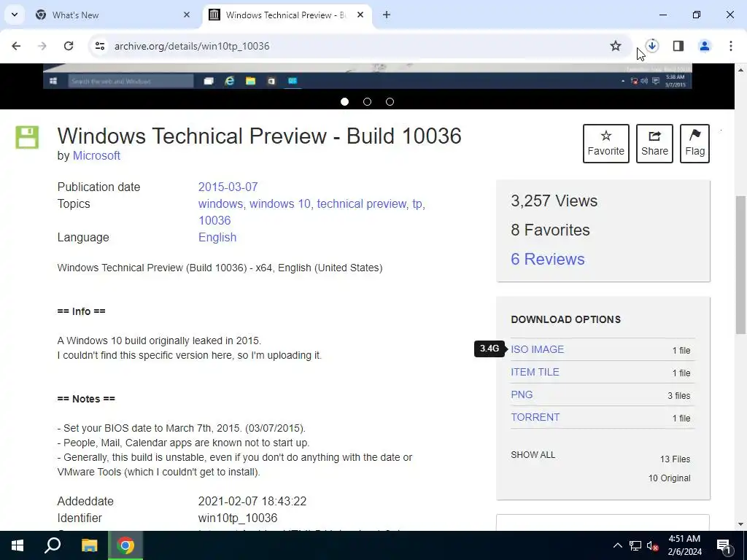
Task: Click the browser forward arrow
Action: pos(42,46)
